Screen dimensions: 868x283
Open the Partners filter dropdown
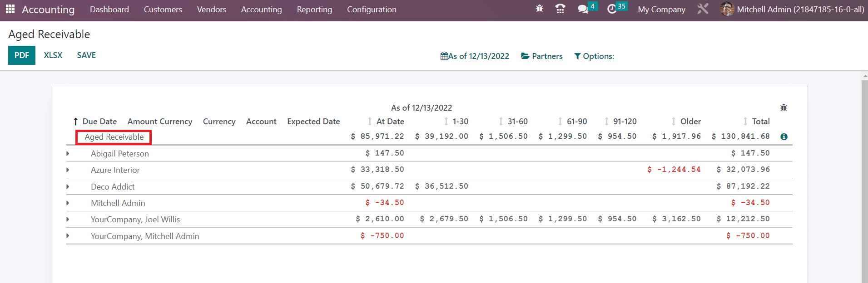coord(541,56)
